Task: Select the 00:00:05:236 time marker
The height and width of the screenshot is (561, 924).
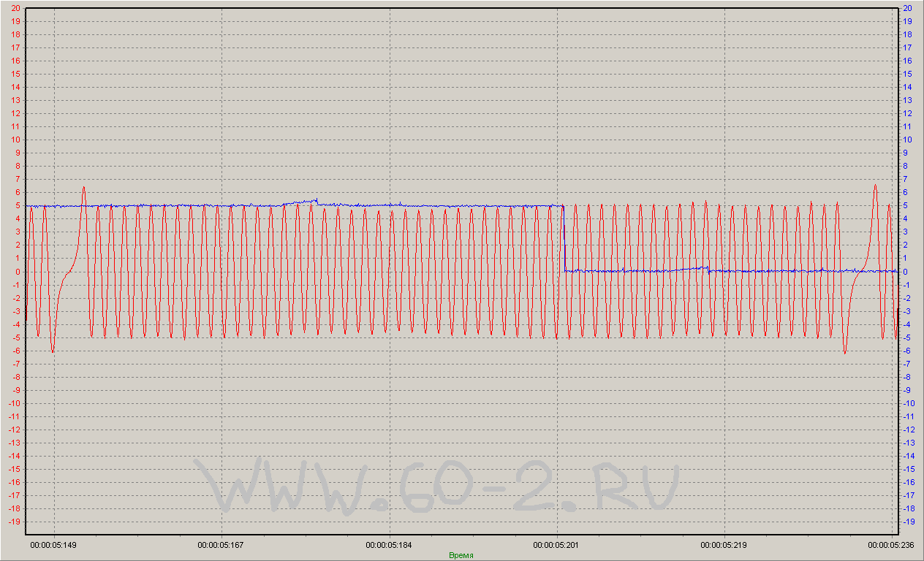Action: [x=891, y=545]
